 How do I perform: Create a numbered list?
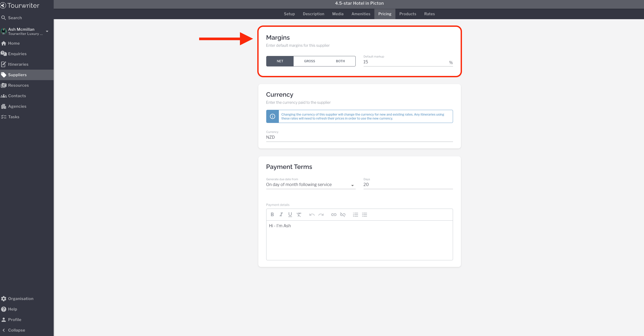[355, 215]
